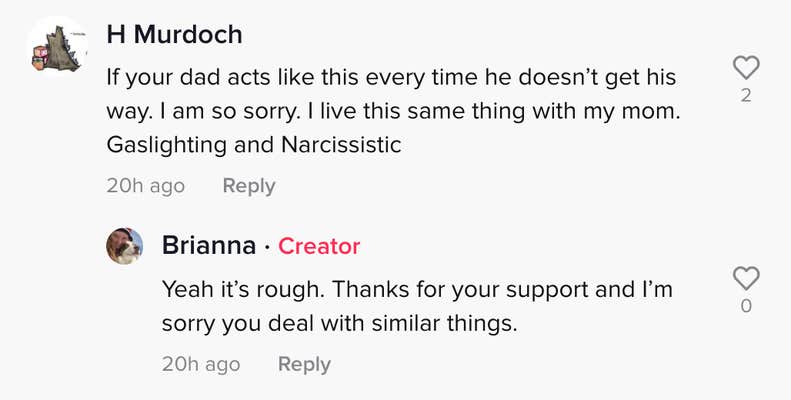Open Brianna's dog avatar photo
This screenshot has height=400, width=791.
tap(125, 245)
